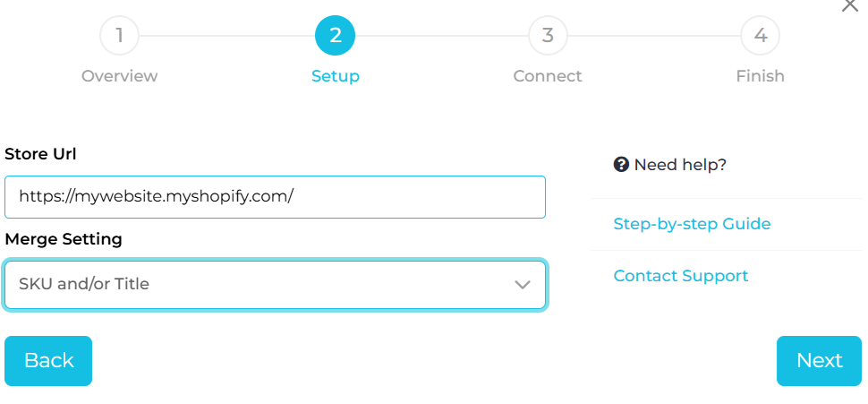868x404 pixels.
Task: Click the highlighted step 2 circle
Action: pyautogui.click(x=335, y=36)
